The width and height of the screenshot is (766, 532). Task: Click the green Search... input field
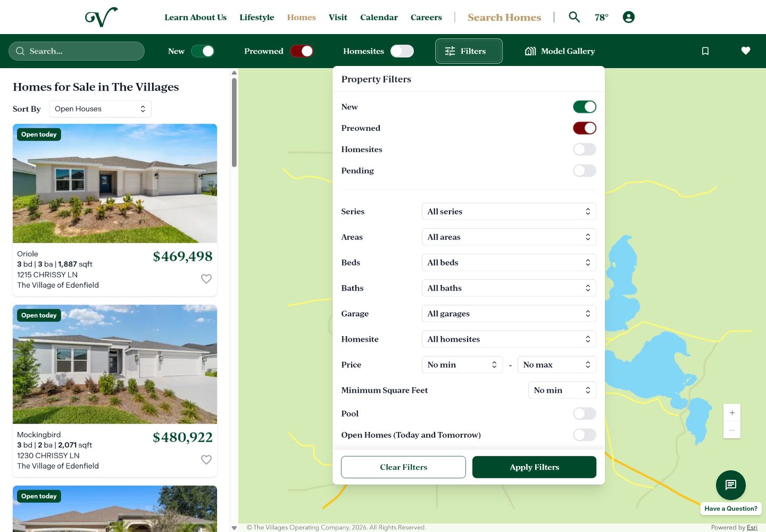coord(77,51)
